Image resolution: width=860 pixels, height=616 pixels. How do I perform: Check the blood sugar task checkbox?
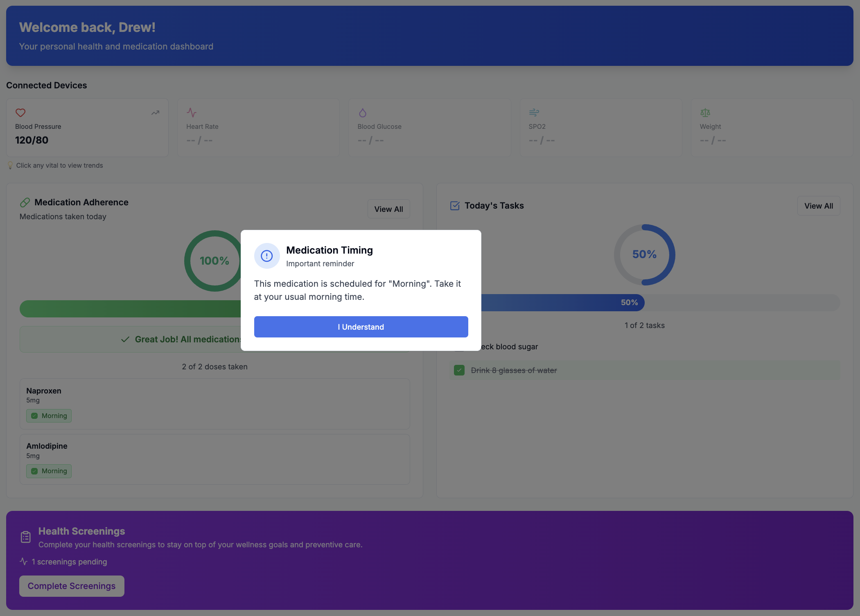(460, 346)
